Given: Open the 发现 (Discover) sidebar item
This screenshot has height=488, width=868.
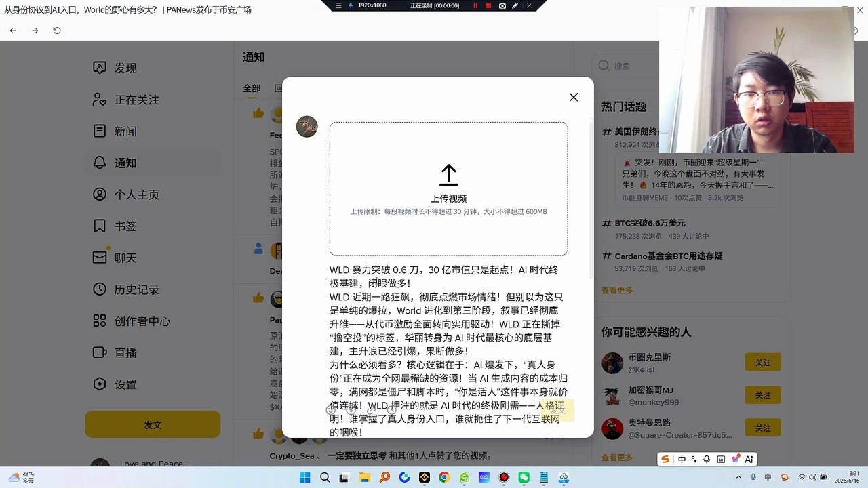Looking at the screenshot, I should [x=153, y=68].
